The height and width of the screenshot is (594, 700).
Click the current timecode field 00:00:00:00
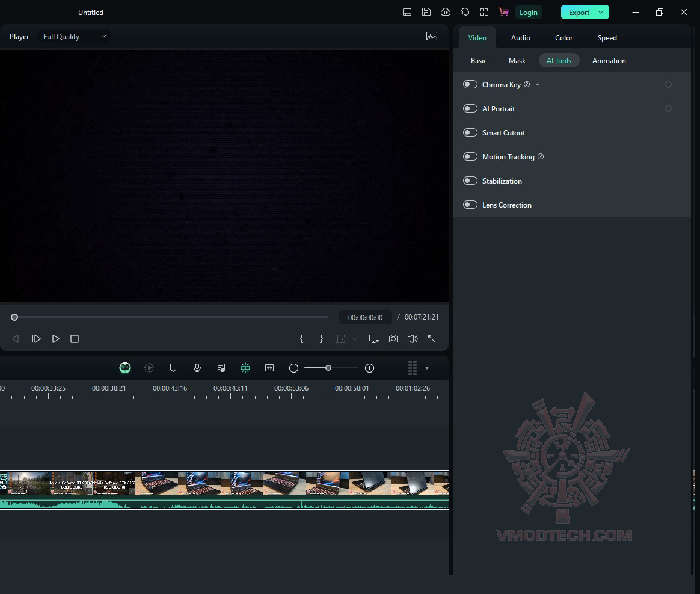click(365, 318)
